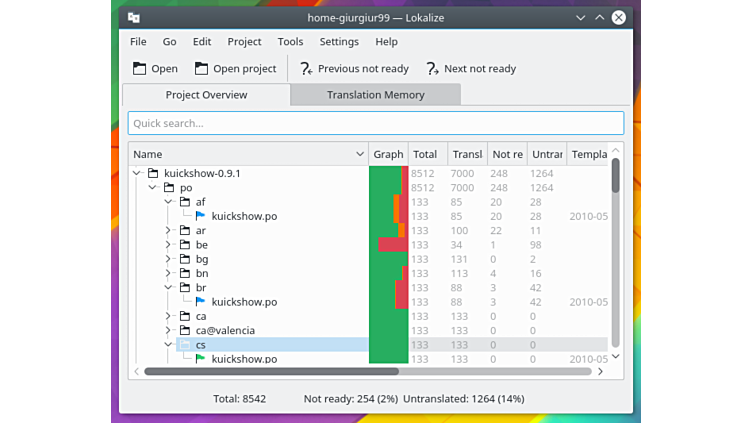
Task: Click the blue flag icon of af kuickshow.po
Action: click(x=200, y=216)
